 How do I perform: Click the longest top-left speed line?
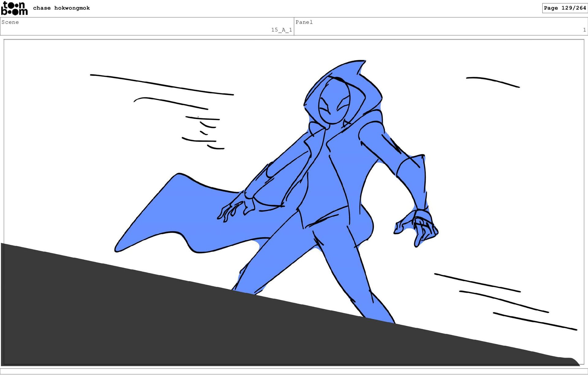(x=162, y=84)
